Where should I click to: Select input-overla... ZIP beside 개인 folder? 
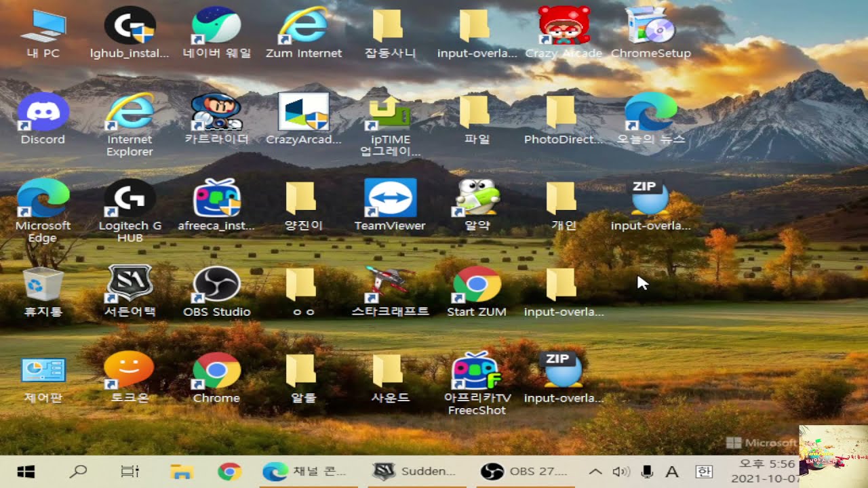(x=650, y=206)
